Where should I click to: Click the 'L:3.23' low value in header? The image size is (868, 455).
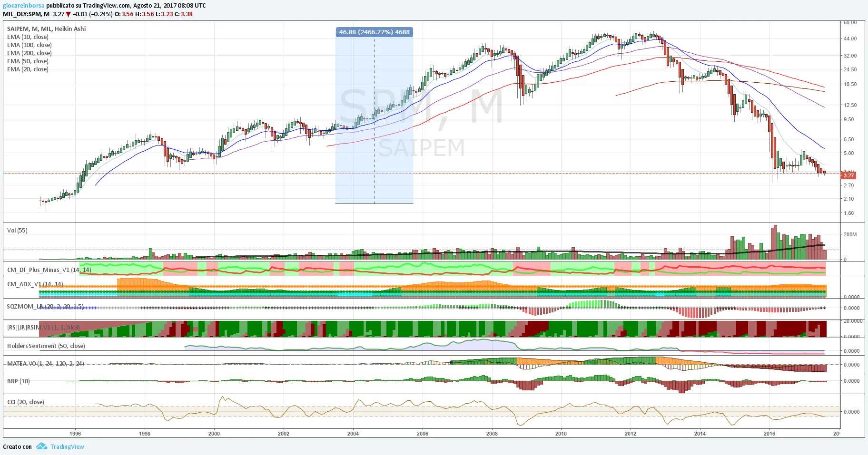(164, 14)
